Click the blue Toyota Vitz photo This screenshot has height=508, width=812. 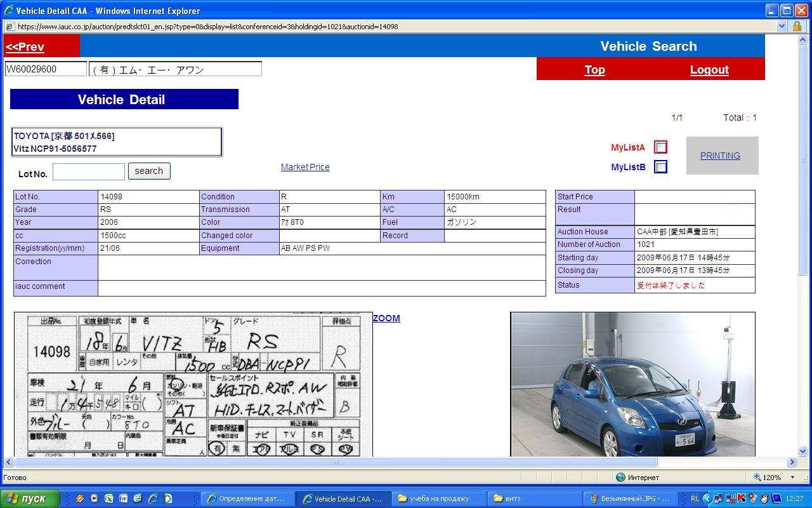(632, 384)
